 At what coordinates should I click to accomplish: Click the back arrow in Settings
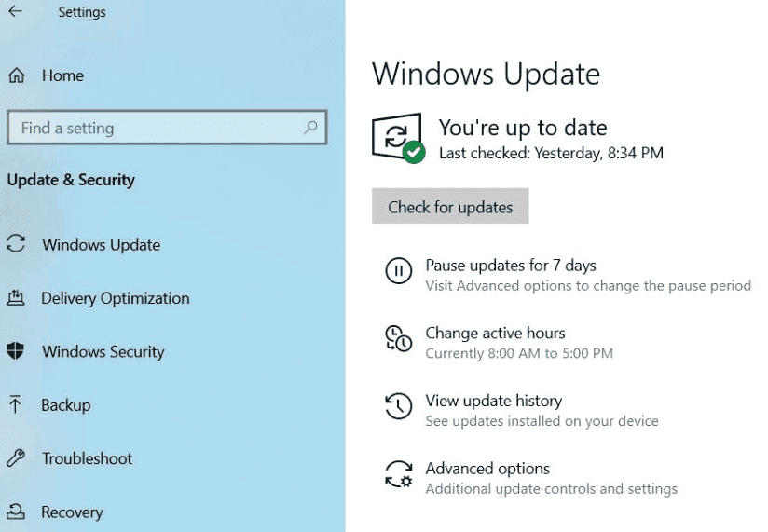(x=16, y=11)
